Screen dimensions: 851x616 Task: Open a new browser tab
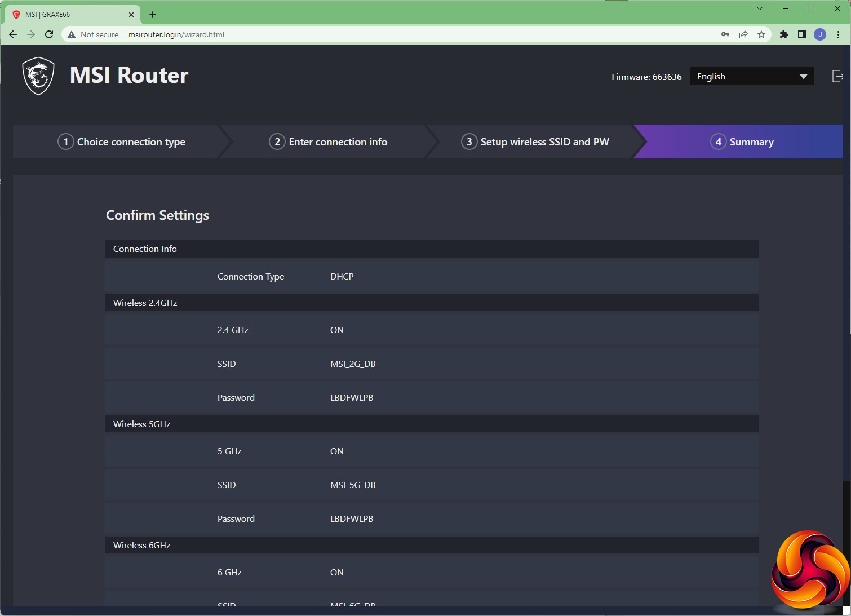(153, 15)
